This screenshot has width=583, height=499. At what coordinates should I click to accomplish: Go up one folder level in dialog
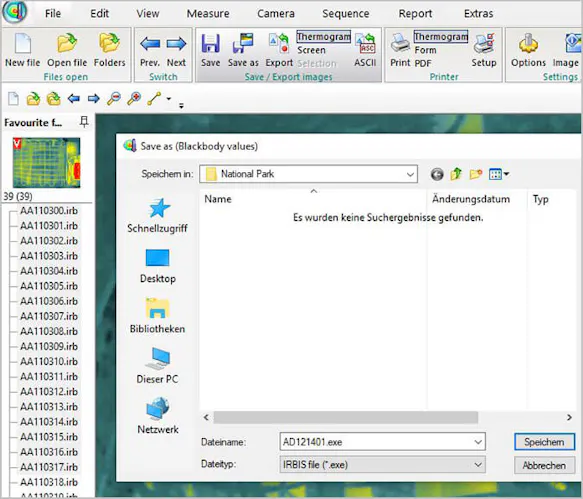click(x=456, y=174)
